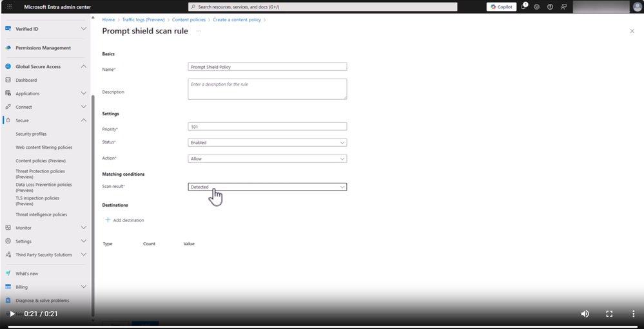
Task: Click the Connect icon in the sidebar
Action: coord(8,107)
